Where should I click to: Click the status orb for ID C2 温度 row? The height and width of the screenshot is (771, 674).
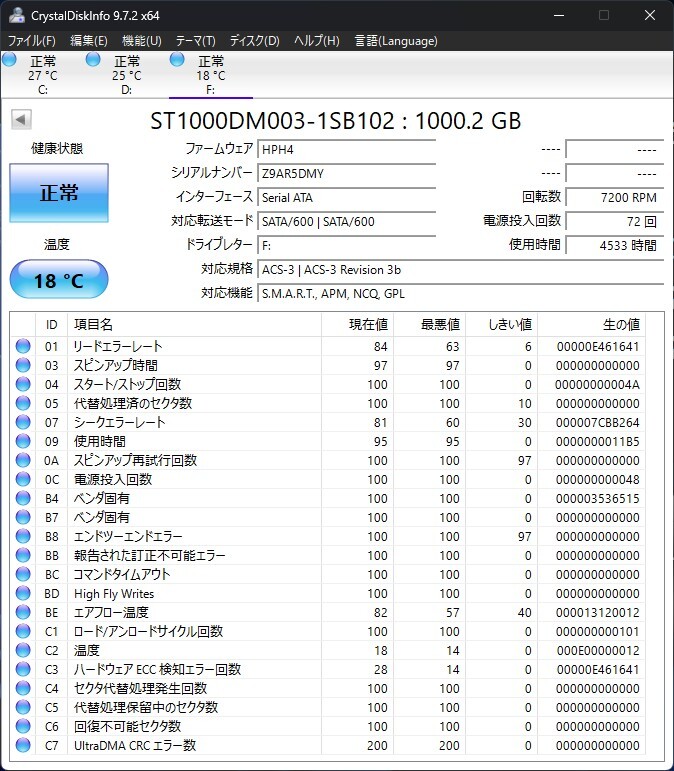click(x=23, y=650)
